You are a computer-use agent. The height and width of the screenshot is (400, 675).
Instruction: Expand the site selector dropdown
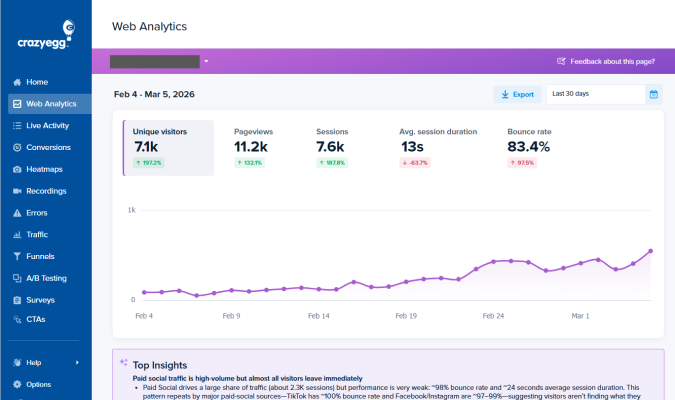coord(205,61)
